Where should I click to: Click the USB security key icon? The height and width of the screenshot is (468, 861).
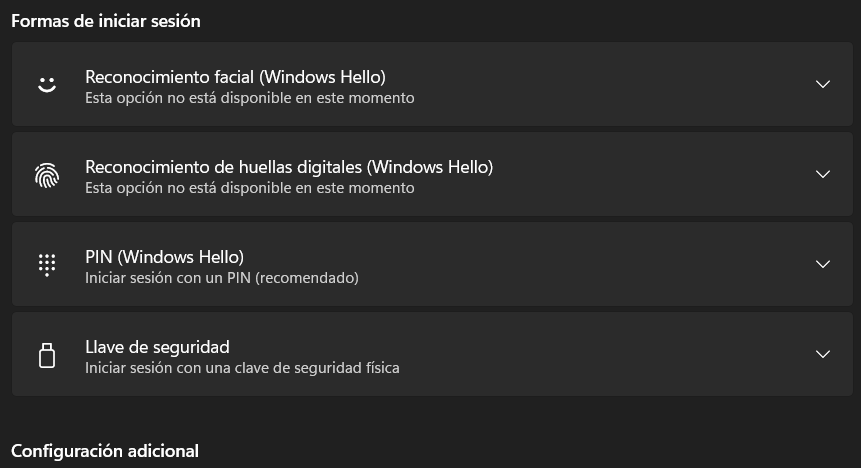[47, 355]
